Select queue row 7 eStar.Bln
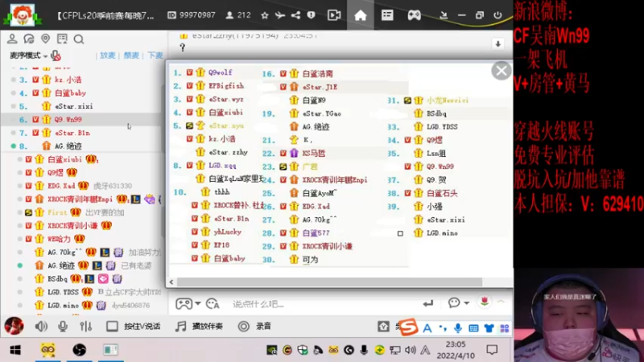Viewport: 644px width, 362px height. click(x=82, y=133)
